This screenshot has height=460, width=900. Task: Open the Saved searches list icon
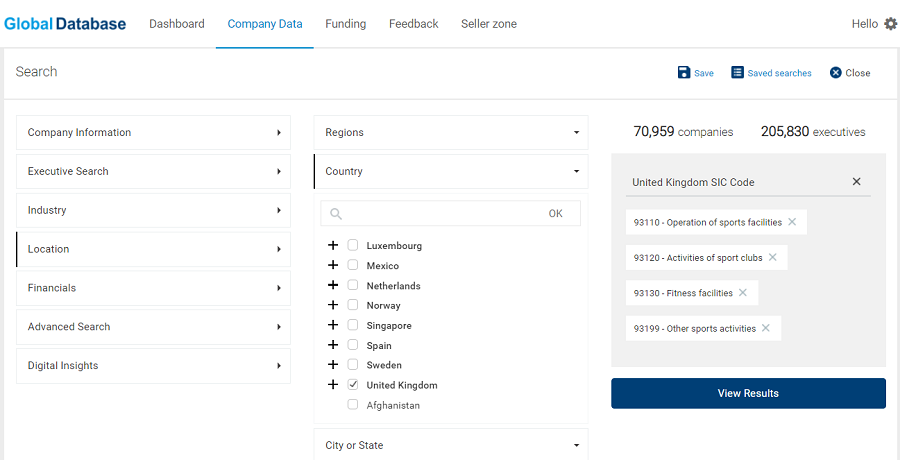point(737,72)
